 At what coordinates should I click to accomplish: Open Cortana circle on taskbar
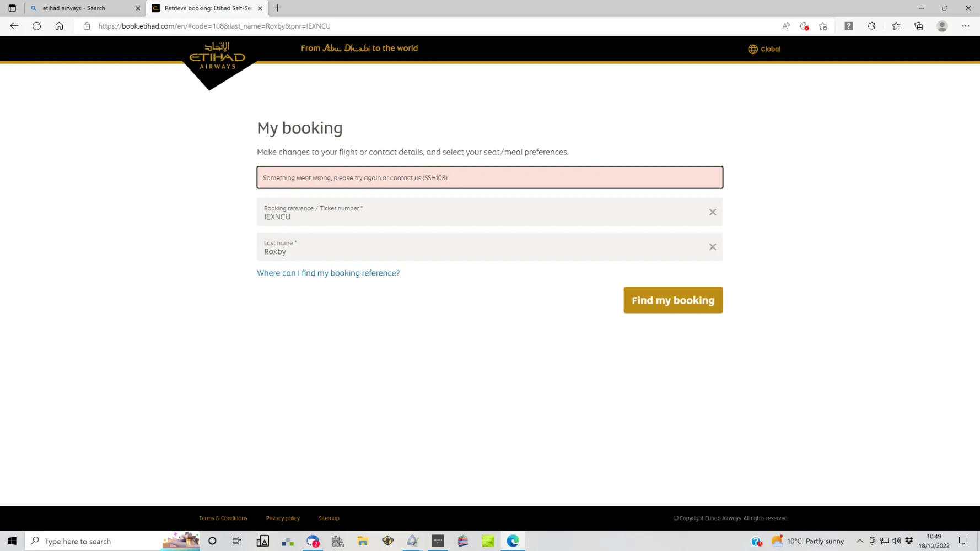212,541
